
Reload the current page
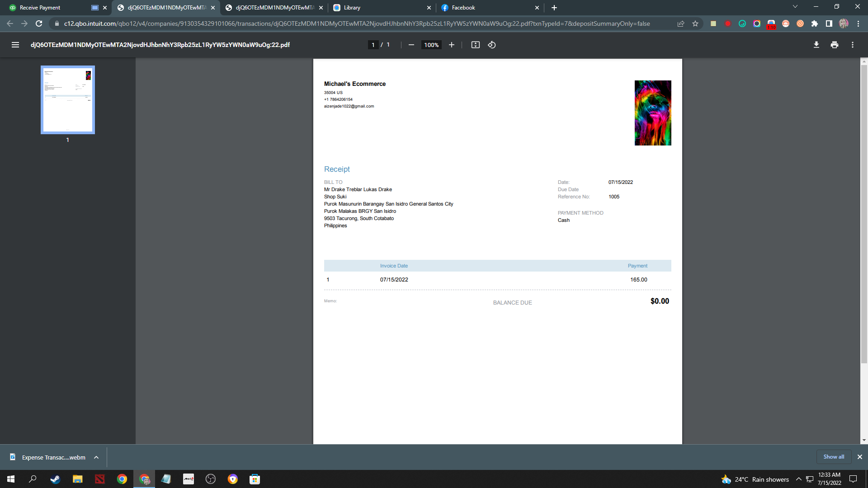click(39, 23)
